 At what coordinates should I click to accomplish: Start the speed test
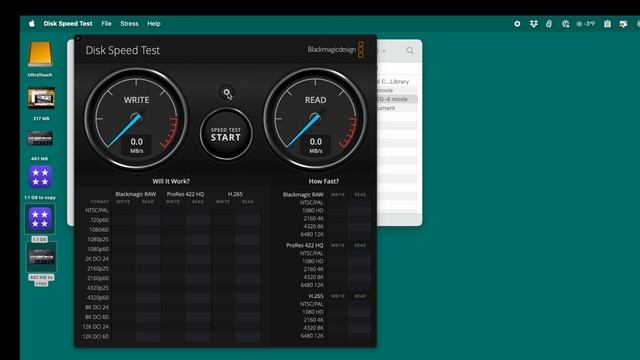(226, 134)
